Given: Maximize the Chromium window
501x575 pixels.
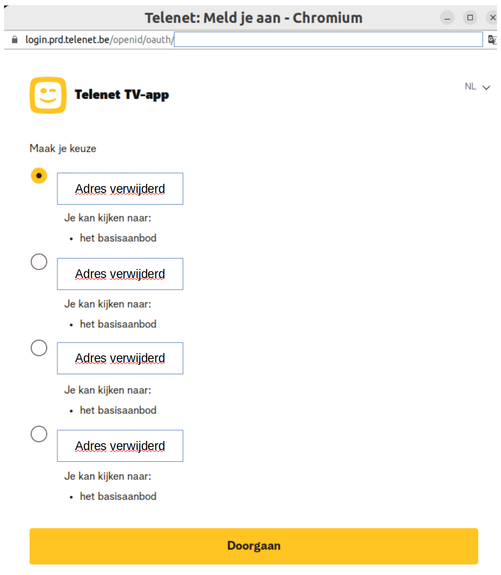Looking at the screenshot, I should pos(470,18).
